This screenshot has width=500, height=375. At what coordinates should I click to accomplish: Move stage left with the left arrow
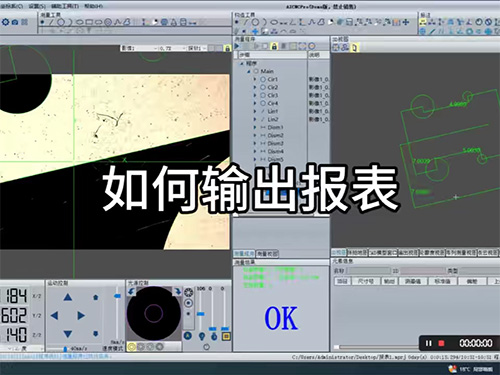[x=54, y=315]
